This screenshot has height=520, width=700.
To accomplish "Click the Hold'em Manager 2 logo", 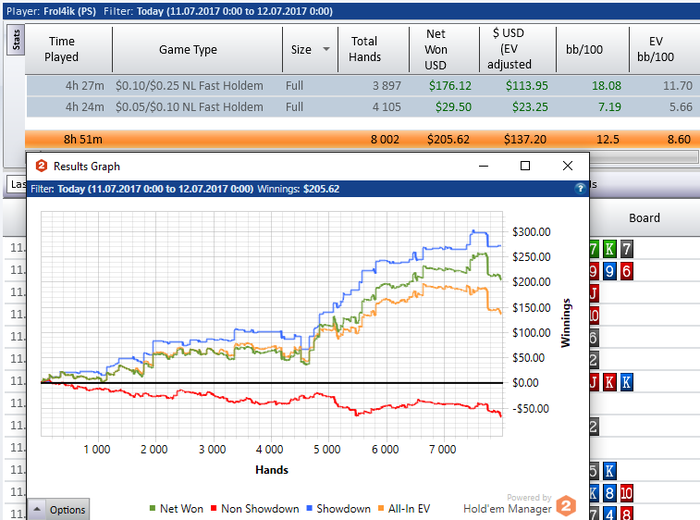I will click(566, 506).
